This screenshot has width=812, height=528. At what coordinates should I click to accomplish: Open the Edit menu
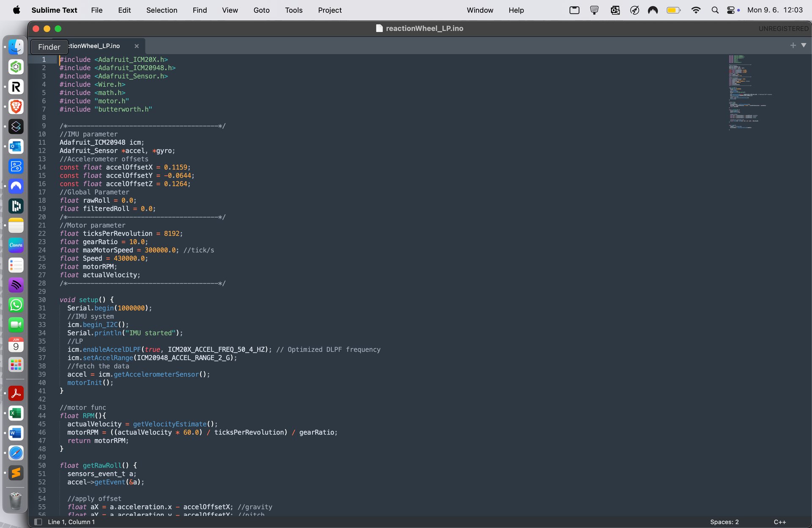coord(124,10)
